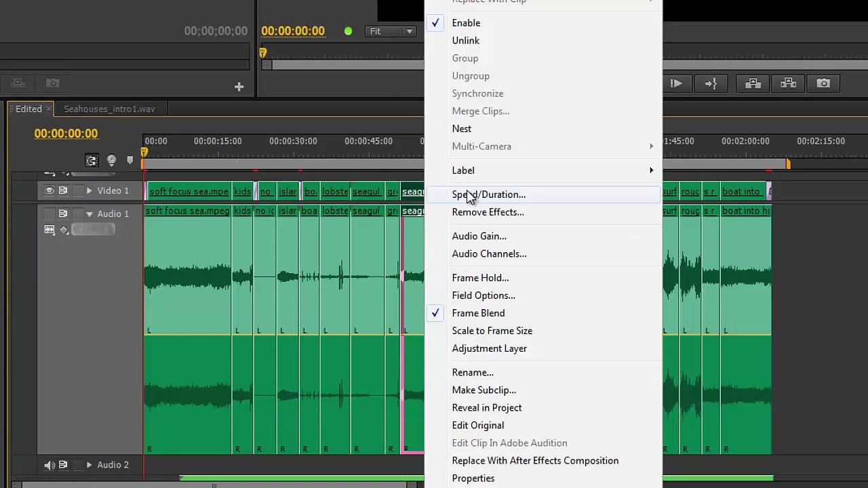Click the Program monitor playhead marker
The height and width of the screenshot is (488, 868).
[x=262, y=53]
